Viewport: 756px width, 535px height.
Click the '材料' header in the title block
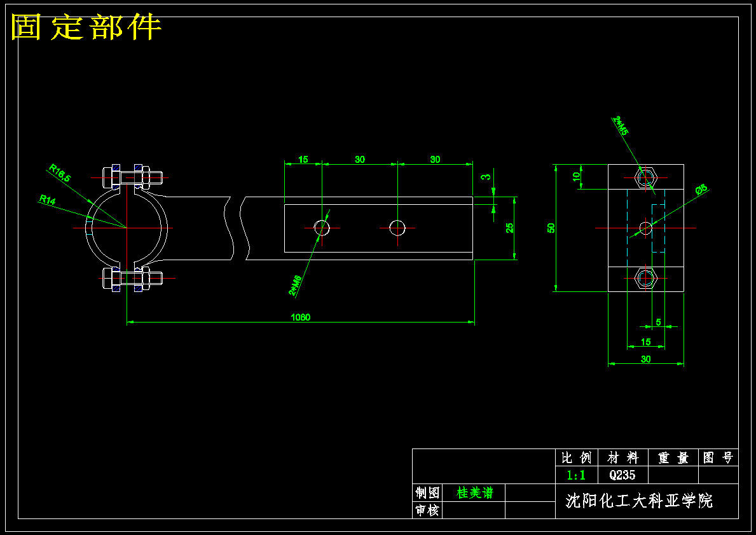[x=623, y=457]
